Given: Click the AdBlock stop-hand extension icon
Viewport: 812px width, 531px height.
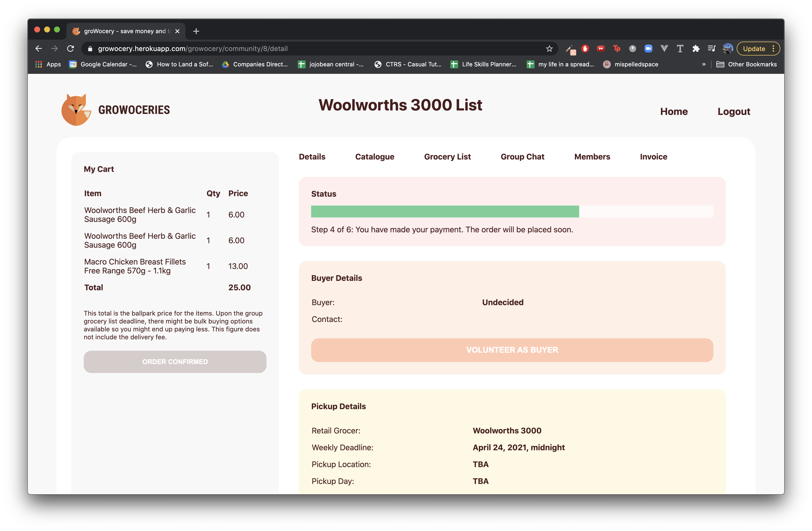Looking at the screenshot, I should click(x=585, y=49).
